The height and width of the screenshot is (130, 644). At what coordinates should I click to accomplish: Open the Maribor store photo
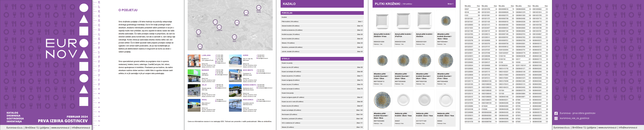coord(194,76)
